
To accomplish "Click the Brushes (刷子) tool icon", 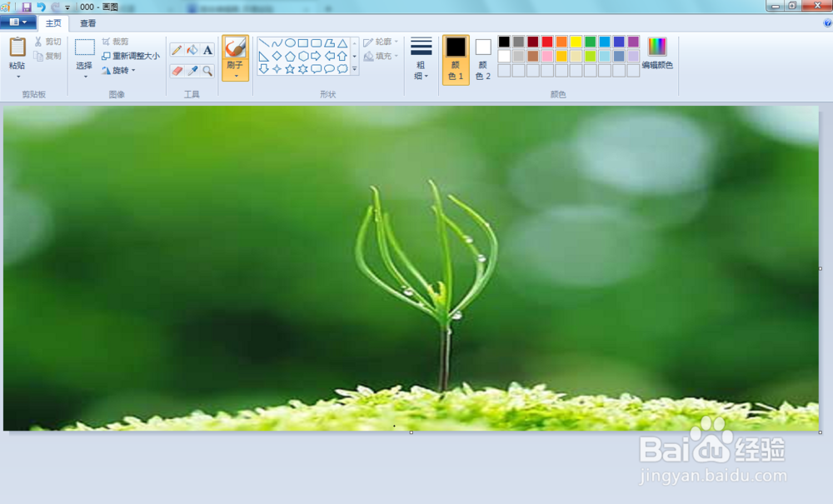I will 236,47.
